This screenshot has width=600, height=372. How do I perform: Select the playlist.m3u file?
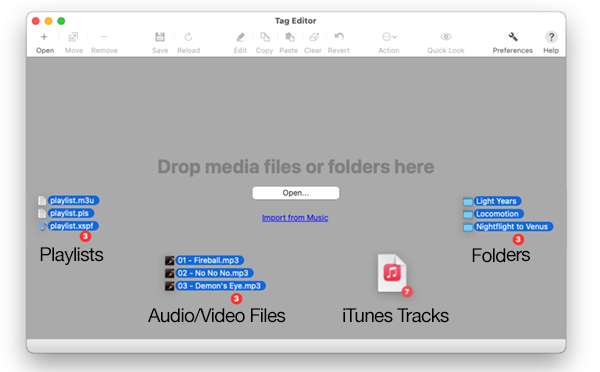click(73, 201)
